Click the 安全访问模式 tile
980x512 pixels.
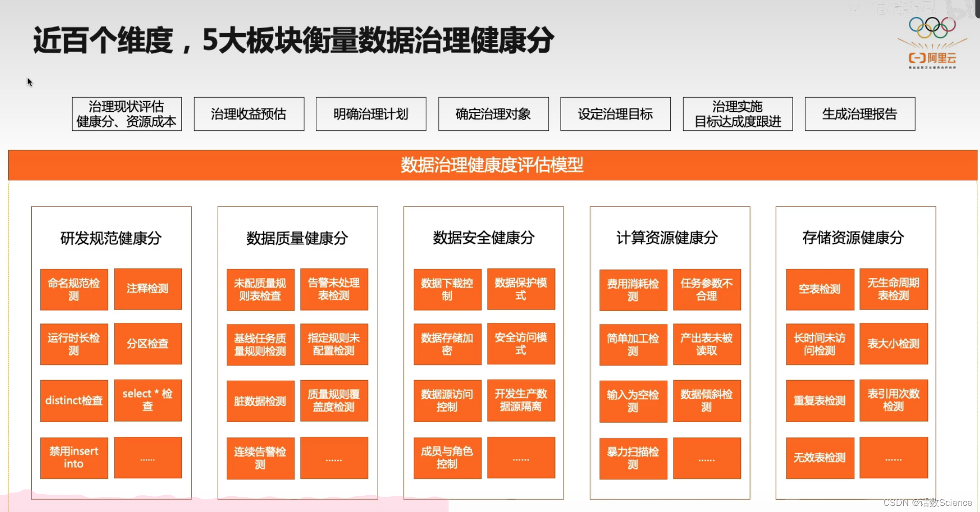(x=521, y=344)
